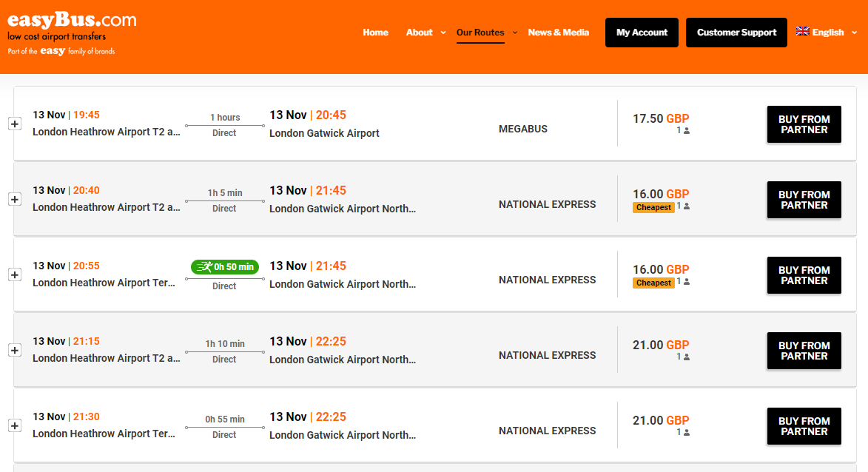Click Cheapest tag on 20:55 departure

pyautogui.click(x=653, y=283)
